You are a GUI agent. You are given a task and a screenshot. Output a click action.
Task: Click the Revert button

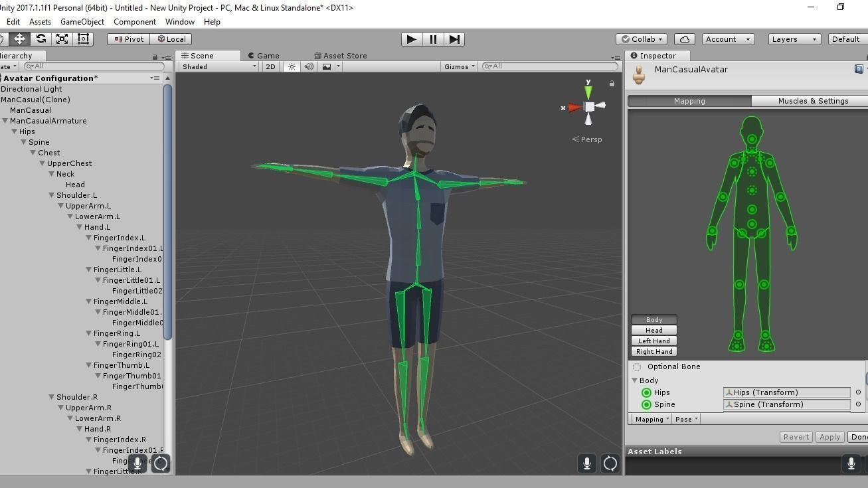[x=796, y=437]
